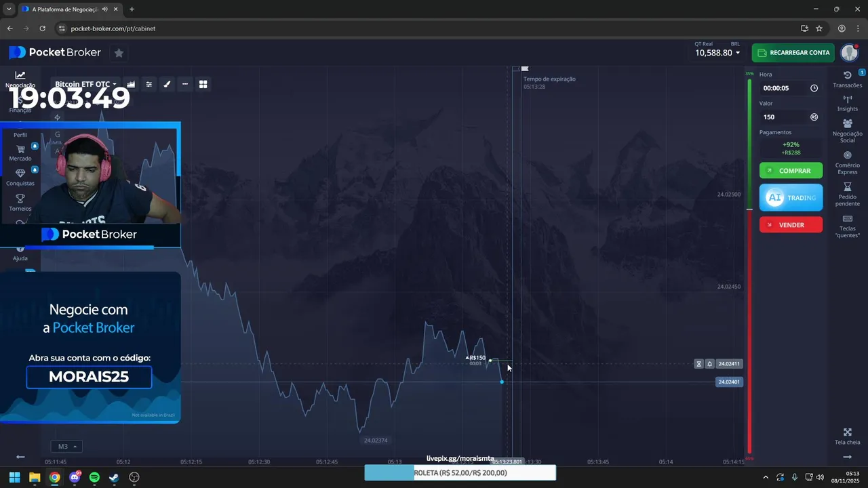
Task: Open the multi-chart grid layout icon
Action: tap(203, 84)
